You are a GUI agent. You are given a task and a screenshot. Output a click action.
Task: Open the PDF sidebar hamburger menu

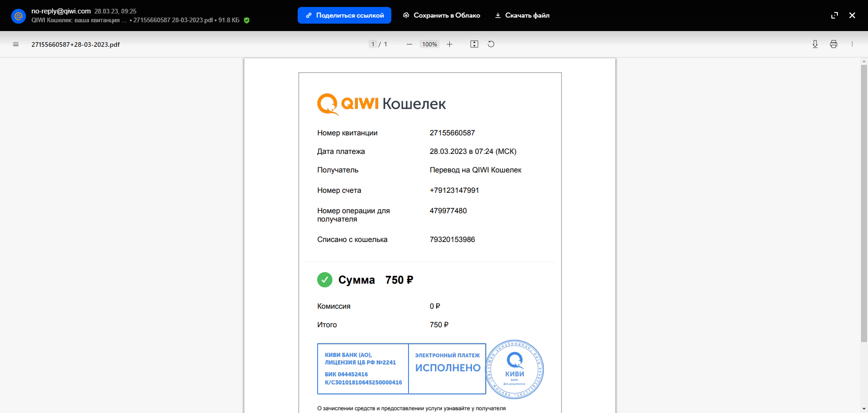click(16, 44)
